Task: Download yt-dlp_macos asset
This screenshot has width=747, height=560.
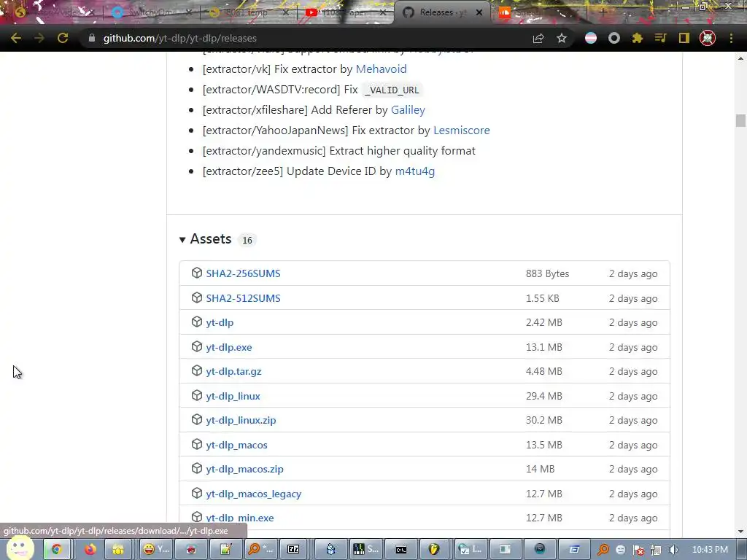Action: tap(236, 445)
